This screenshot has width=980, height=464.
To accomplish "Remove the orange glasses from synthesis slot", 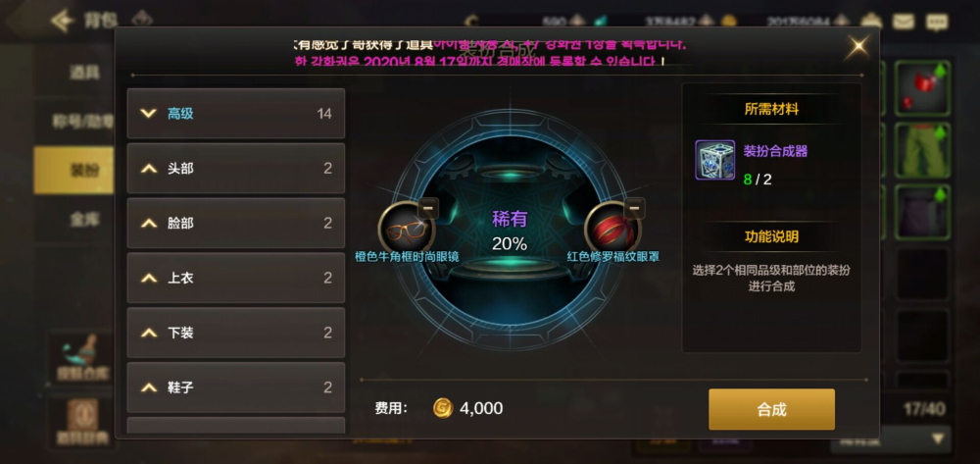I will [427, 208].
